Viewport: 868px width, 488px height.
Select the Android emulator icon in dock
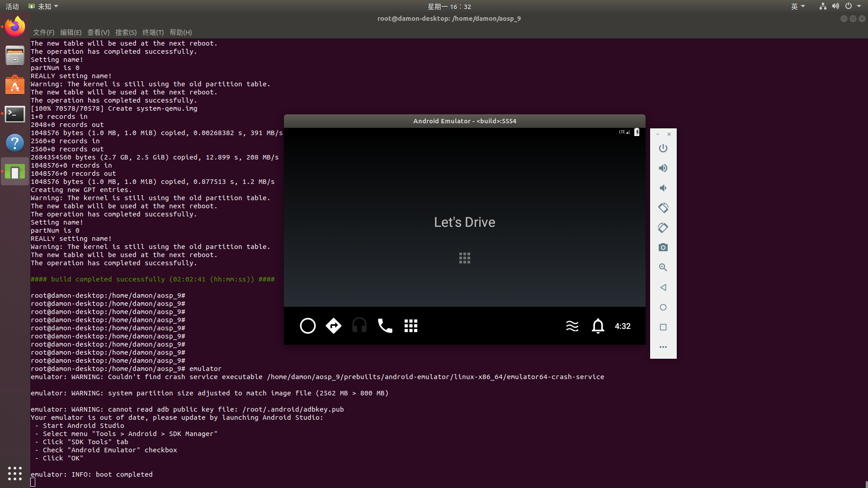point(15,172)
